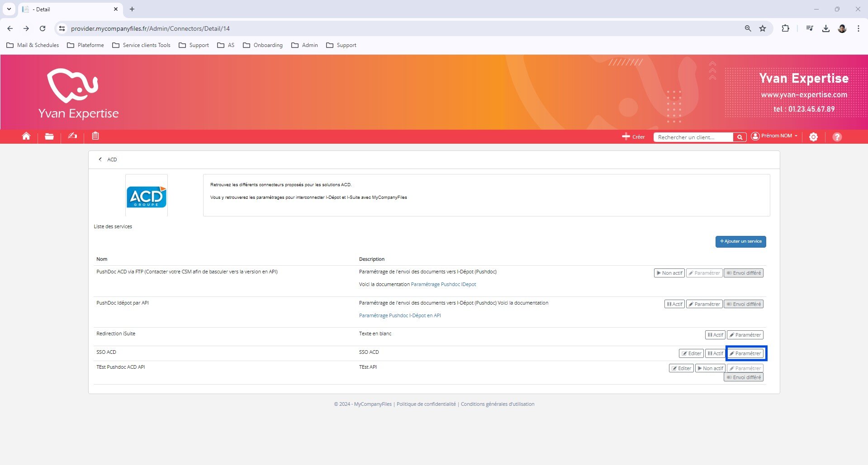Click the search magnifier button
868x465 pixels.
click(x=740, y=137)
